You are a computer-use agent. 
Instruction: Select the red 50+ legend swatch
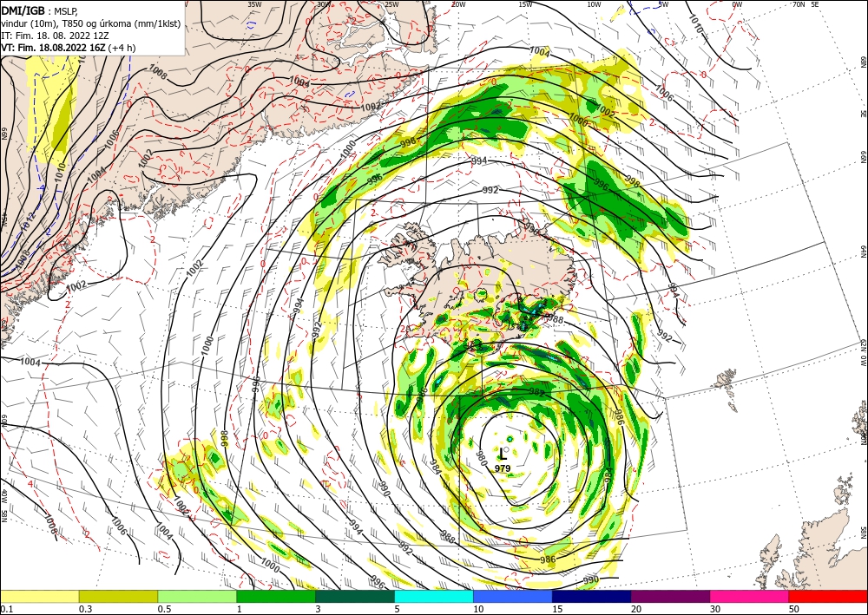point(828,596)
